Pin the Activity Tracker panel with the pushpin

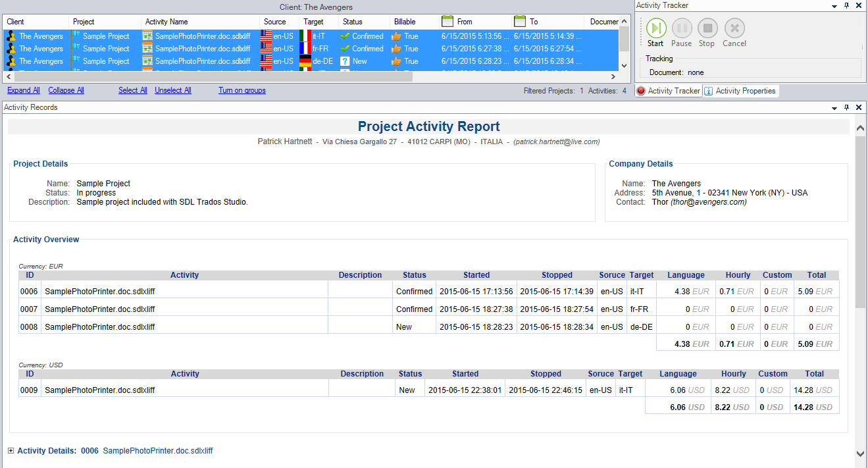click(846, 5)
